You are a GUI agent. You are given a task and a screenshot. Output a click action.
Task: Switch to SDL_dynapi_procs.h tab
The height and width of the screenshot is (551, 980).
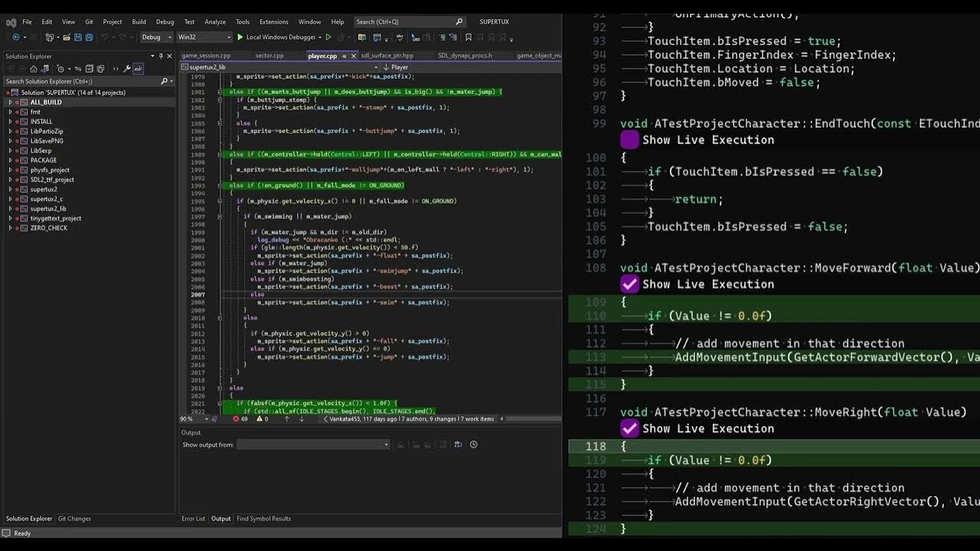[465, 56]
